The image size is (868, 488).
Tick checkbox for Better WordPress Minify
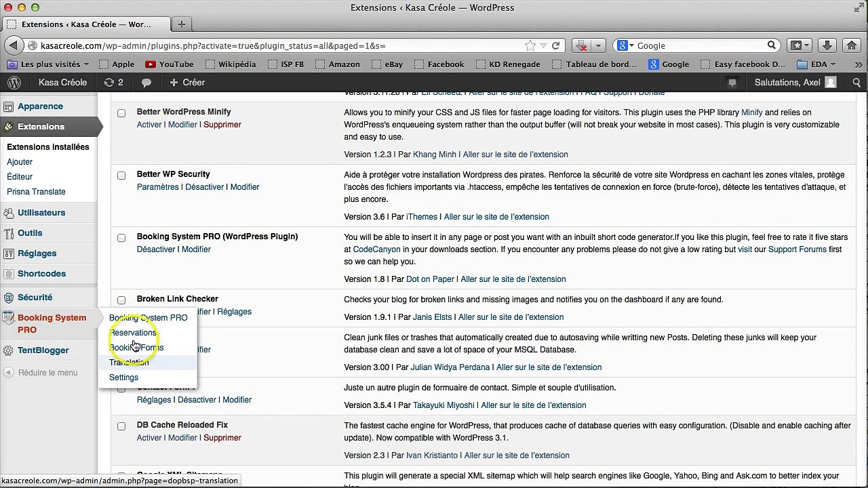(121, 113)
